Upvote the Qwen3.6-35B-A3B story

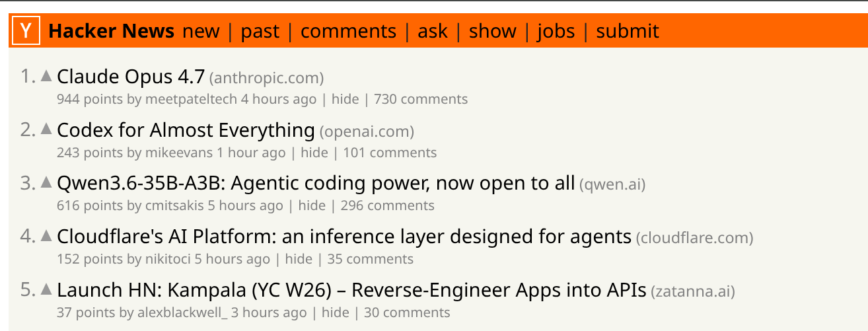46,182
